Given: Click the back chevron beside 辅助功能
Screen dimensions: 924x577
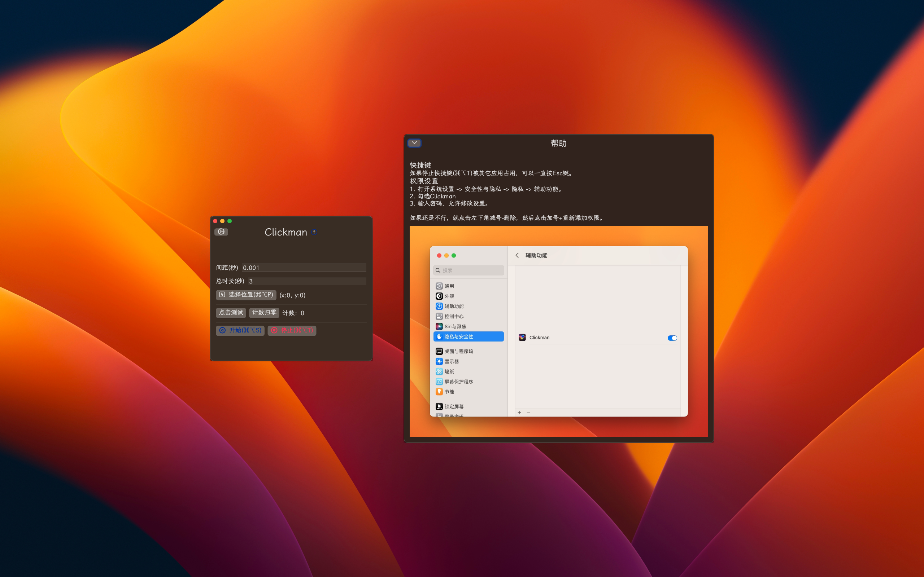Looking at the screenshot, I should point(517,255).
